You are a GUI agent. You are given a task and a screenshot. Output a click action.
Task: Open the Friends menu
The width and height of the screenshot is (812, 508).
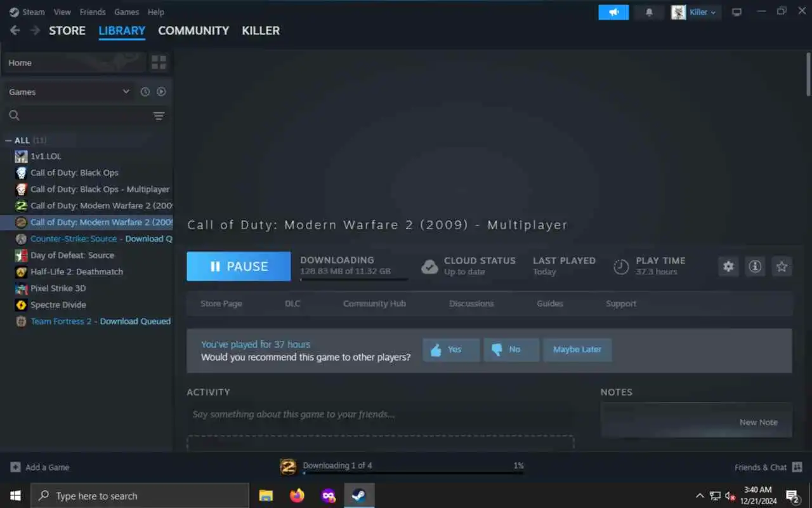coord(93,12)
